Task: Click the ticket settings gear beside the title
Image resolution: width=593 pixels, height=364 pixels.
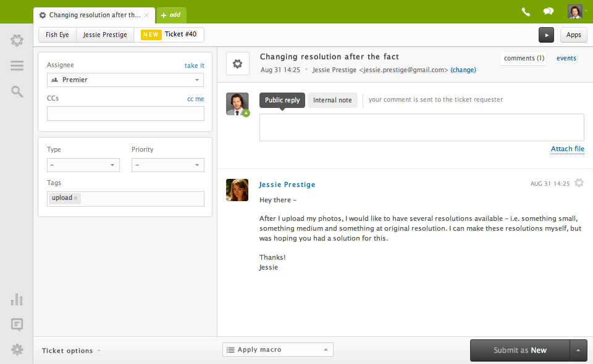Action: [238, 64]
